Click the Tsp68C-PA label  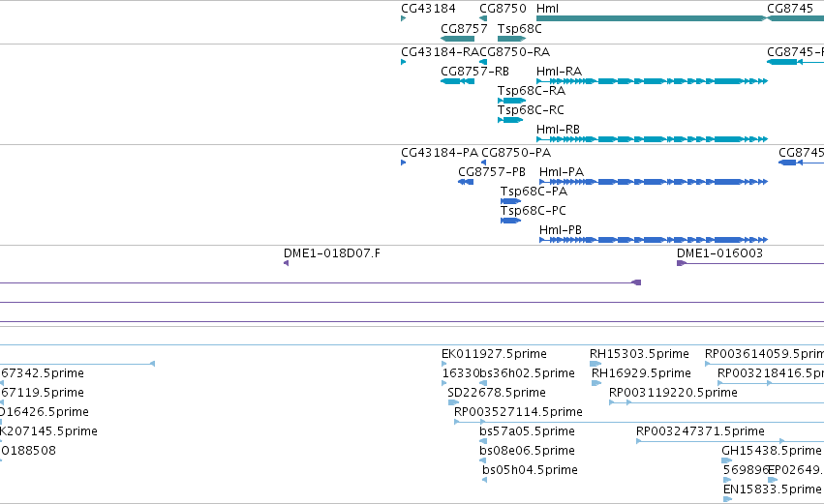point(534,192)
